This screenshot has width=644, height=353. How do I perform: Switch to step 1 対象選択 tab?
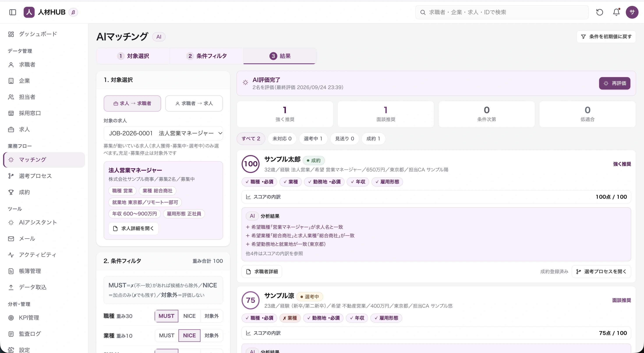coord(133,56)
